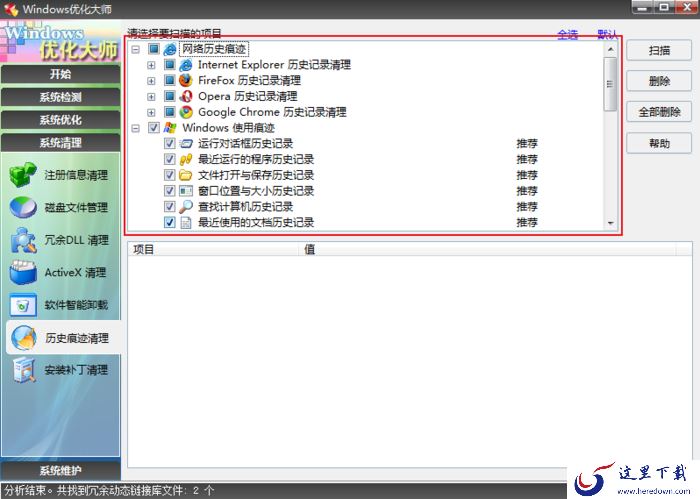
Task: Click the Internet Explorer history icon
Action: [x=185, y=65]
